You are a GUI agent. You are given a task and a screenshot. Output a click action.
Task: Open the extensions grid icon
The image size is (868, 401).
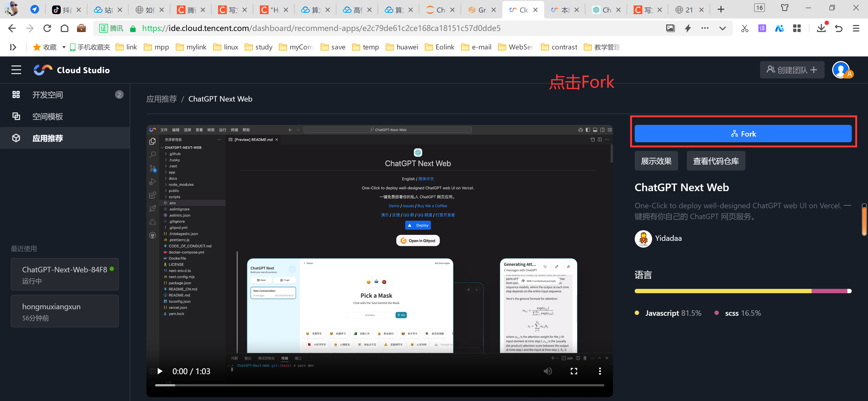(797, 28)
